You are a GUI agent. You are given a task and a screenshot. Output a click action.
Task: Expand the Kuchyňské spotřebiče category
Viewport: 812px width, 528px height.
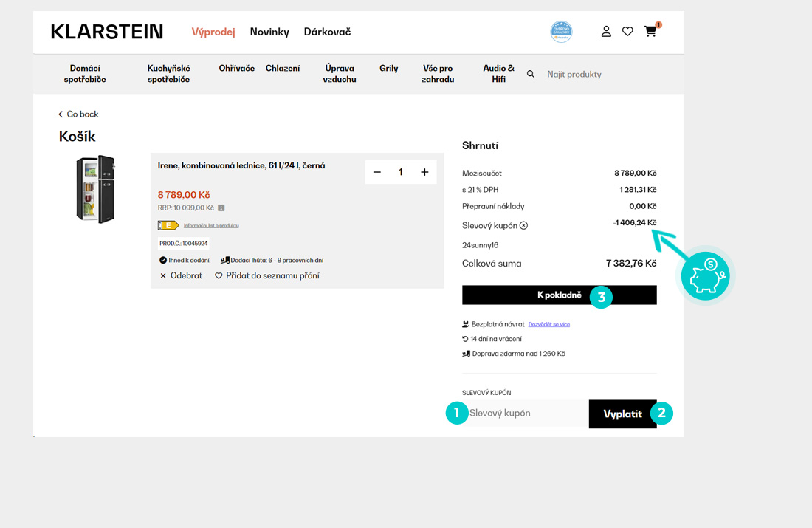pyautogui.click(x=168, y=74)
